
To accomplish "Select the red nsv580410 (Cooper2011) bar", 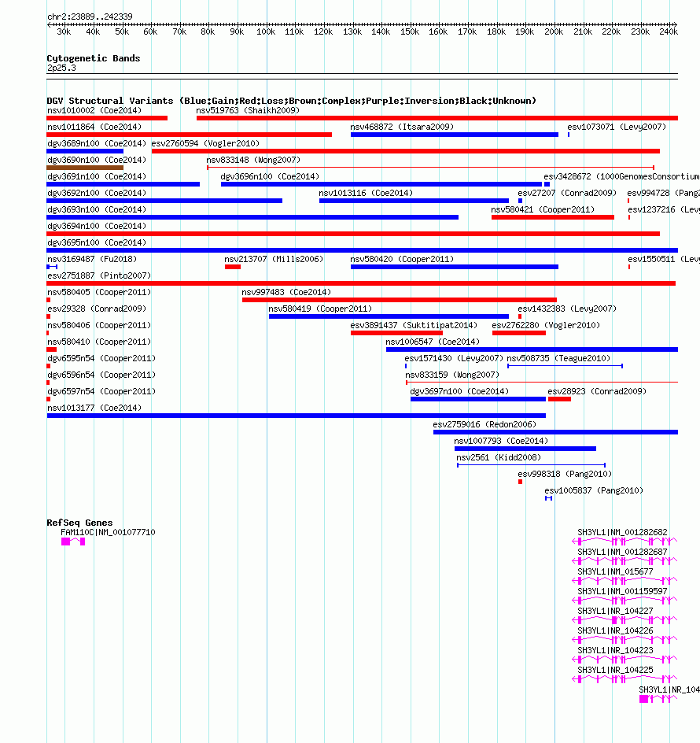I will pos(52,349).
